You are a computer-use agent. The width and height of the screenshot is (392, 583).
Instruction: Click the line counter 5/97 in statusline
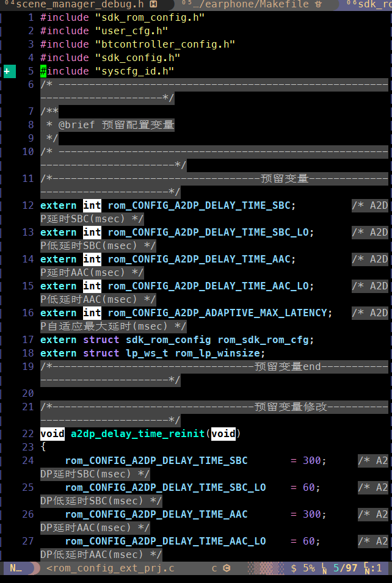(345, 568)
